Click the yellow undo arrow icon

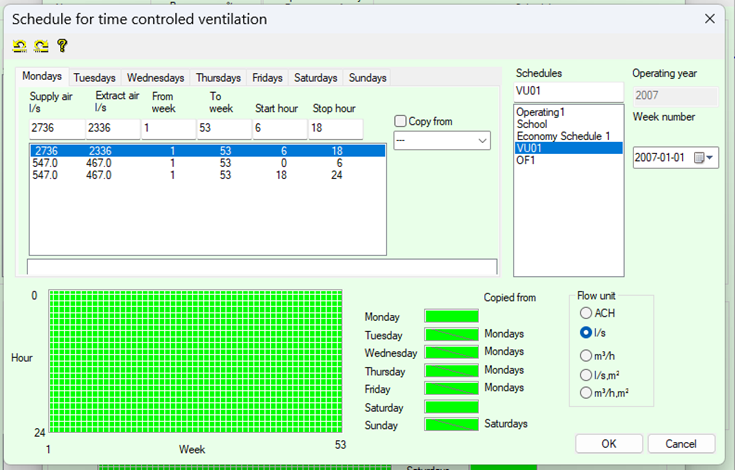[x=19, y=46]
